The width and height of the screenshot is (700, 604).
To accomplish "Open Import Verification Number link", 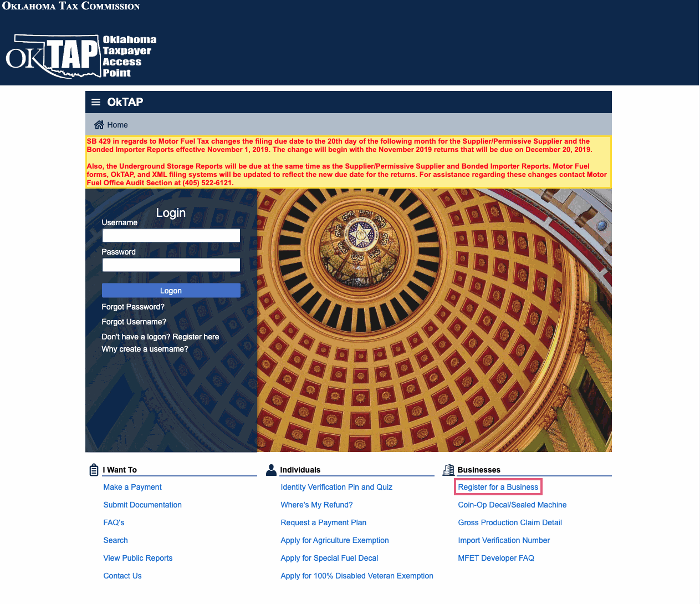I will [504, 540].
